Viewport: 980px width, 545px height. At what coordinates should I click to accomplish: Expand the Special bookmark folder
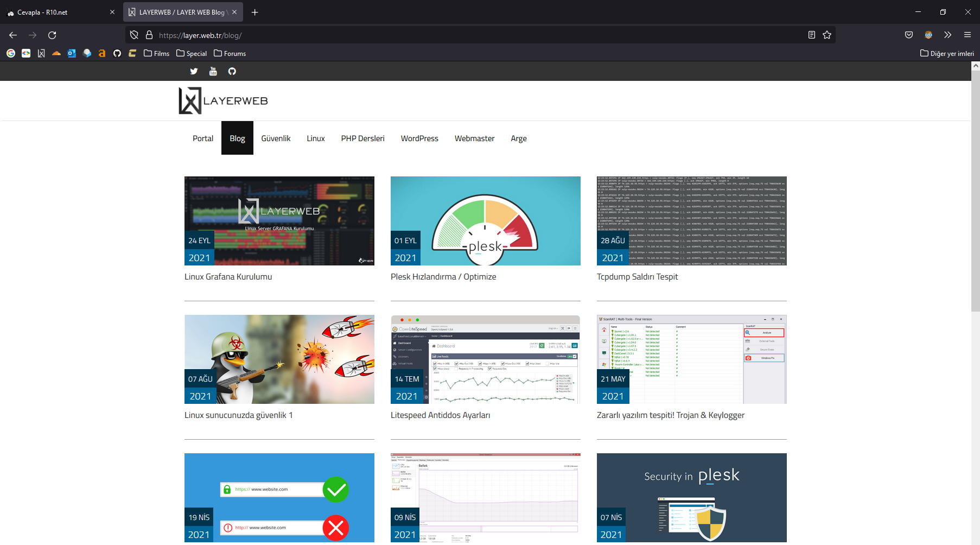(x=192, y=53)
